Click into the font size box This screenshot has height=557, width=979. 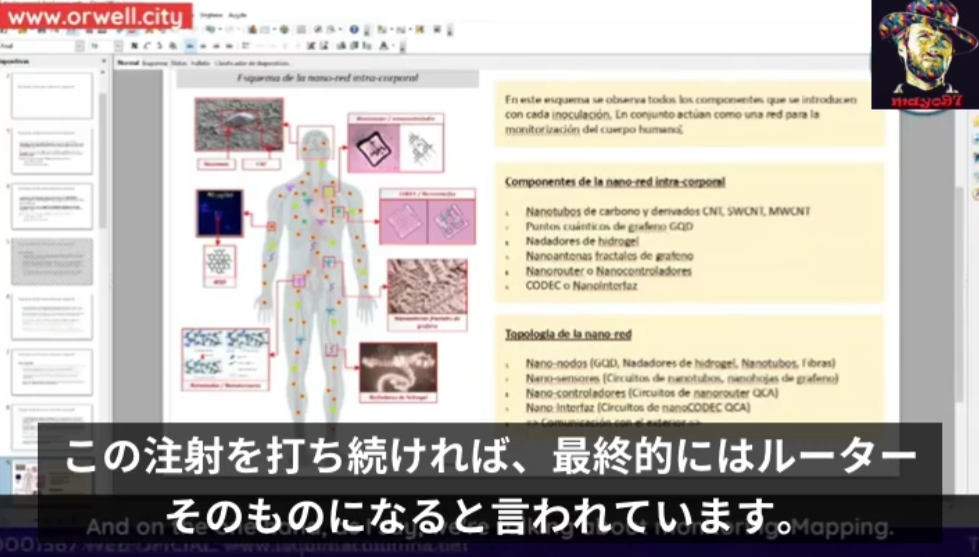102,46
